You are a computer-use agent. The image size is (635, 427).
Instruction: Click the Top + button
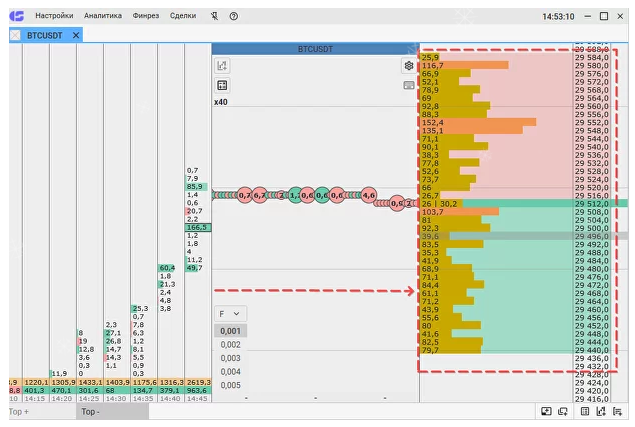point(43,412)
